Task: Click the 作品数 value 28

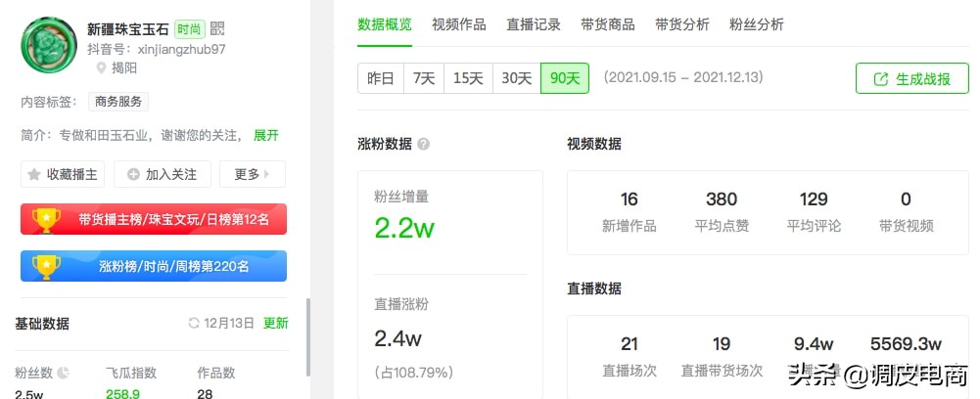Action: pyautogui.click(x=205, y=394)
